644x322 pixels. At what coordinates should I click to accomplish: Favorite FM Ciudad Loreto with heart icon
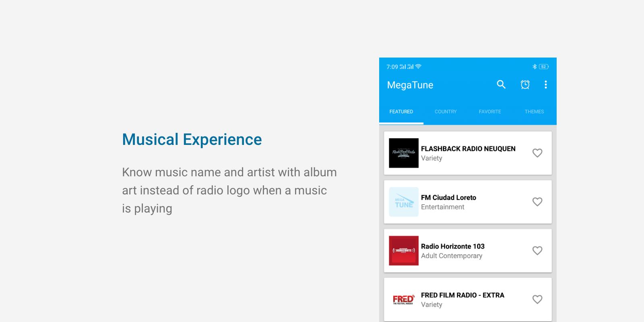click(x=537, y=202)
